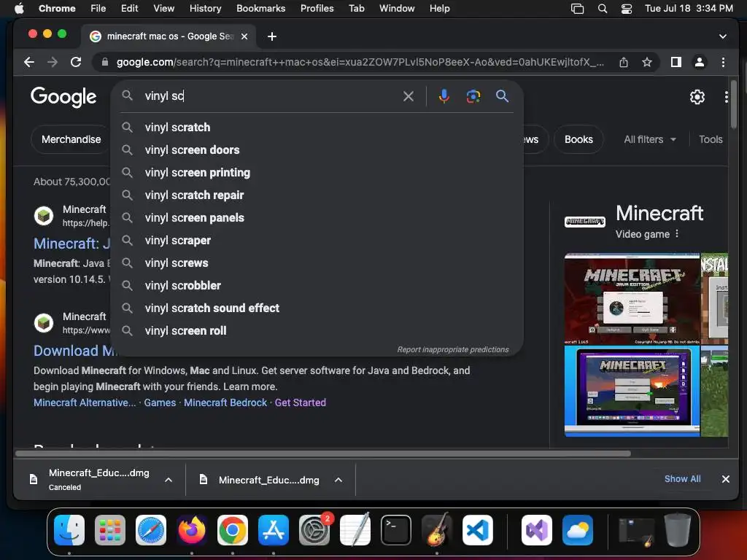Open the All filters dropdown
747x560 pixels.
tap(650, 139)
